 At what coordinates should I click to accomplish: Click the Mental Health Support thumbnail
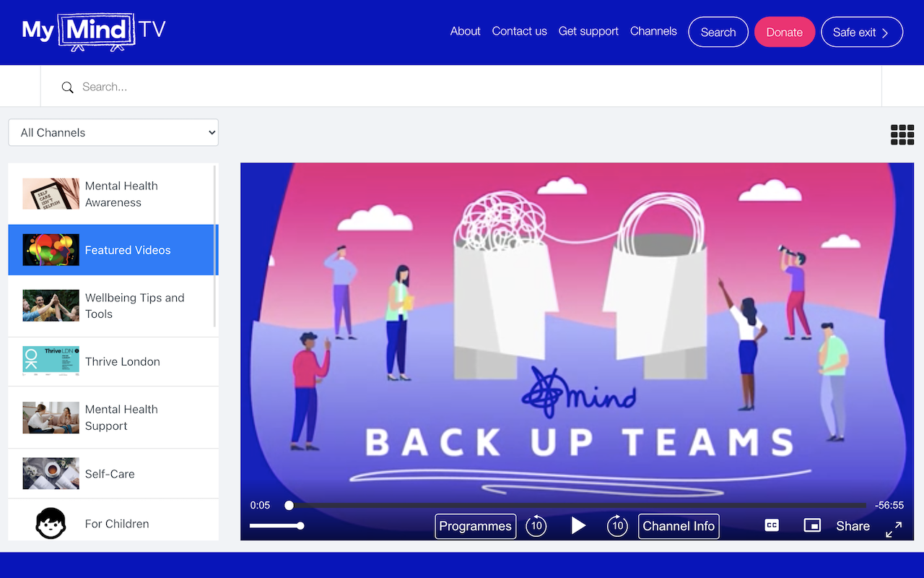point(51,418)
